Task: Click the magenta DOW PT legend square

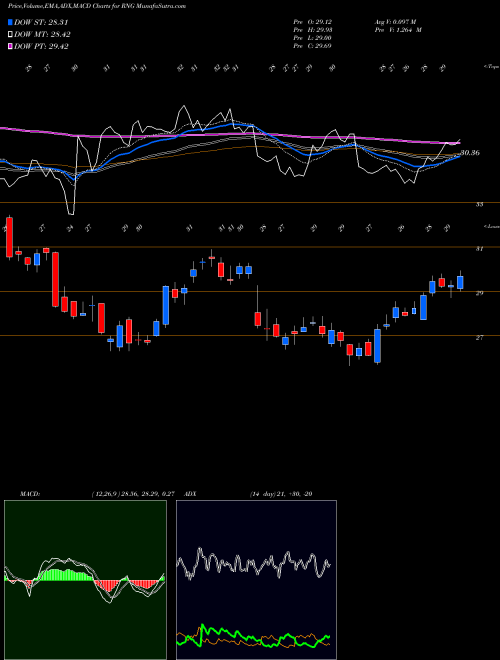Action: pyautogui.click(x=10, y=46)
